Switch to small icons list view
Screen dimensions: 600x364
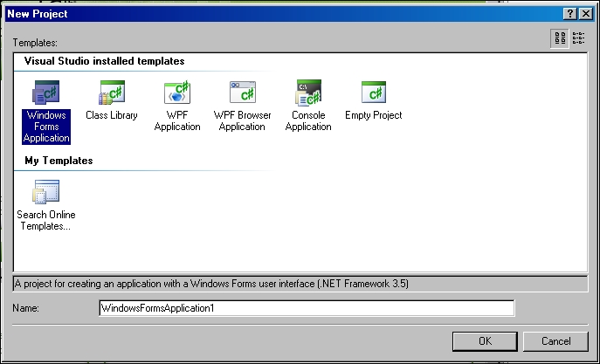coord(578,38)
